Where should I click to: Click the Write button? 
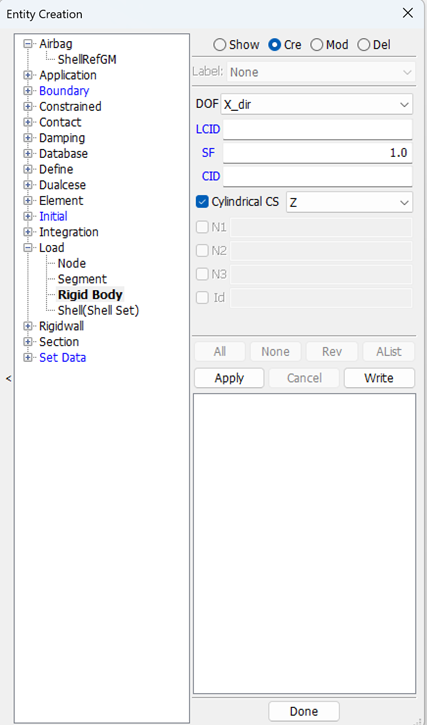click(x=379, y=378)
